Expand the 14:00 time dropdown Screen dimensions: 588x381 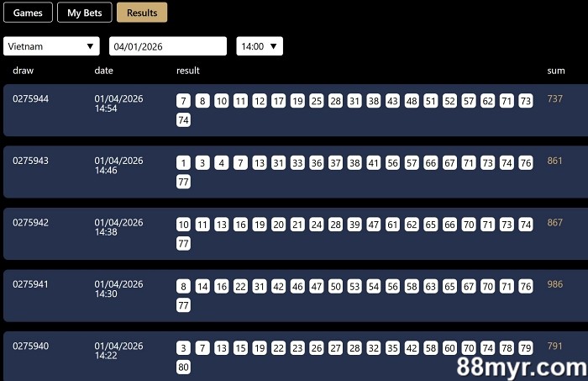click(x=259, y=46)
